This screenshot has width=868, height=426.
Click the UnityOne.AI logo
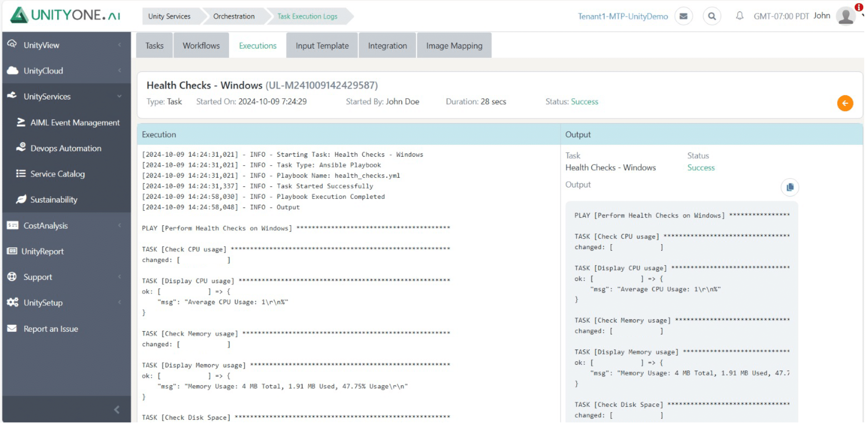click(x=65, y=15)
